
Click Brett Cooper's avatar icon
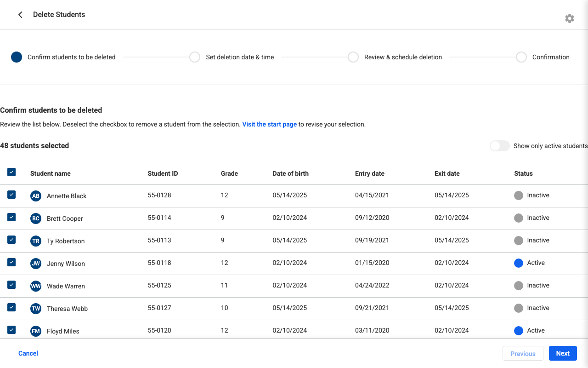(x=35, y=218)
